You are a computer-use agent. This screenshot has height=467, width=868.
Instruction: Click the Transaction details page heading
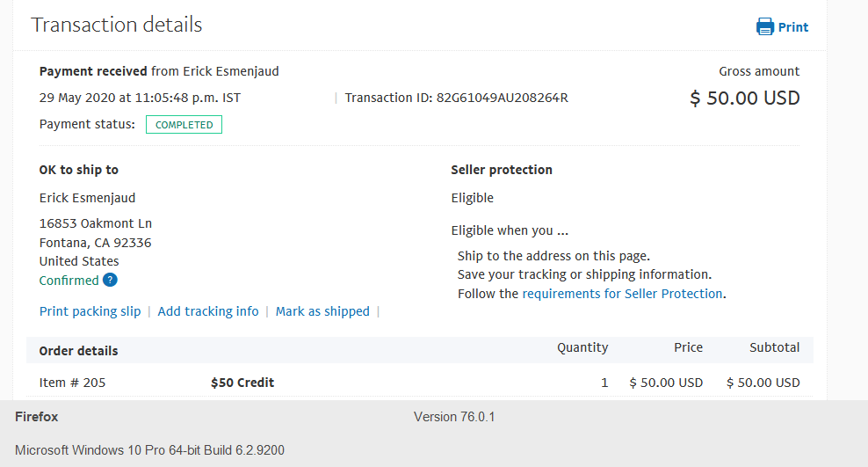tap(116, 25)
